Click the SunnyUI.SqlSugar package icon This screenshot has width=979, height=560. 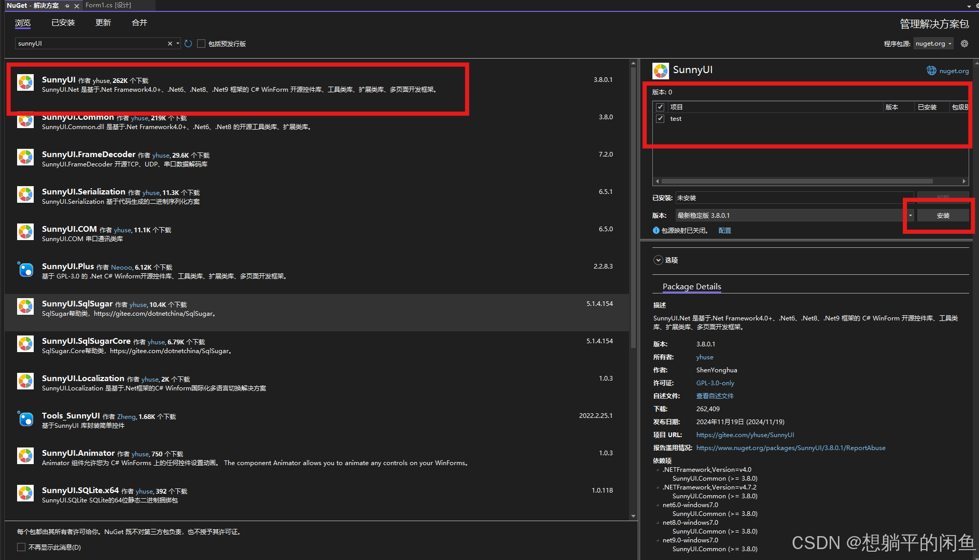pos(25,306)
